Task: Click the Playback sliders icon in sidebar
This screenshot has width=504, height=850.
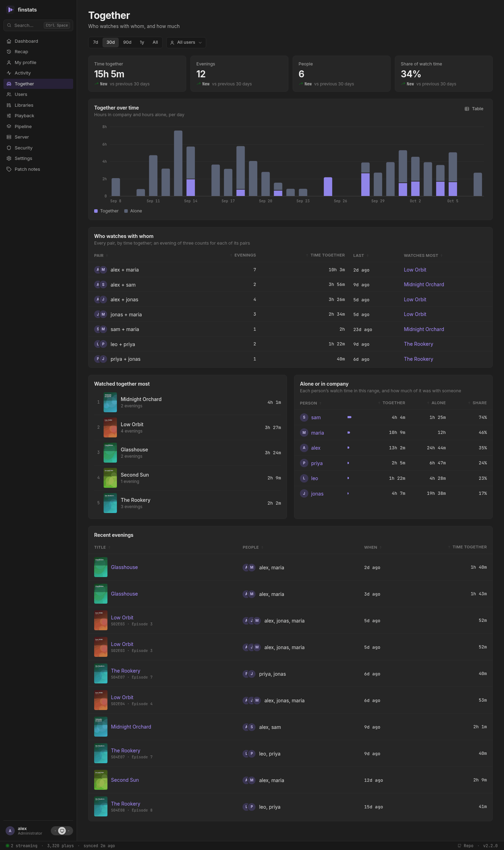Action: click(x=9, y=116)
